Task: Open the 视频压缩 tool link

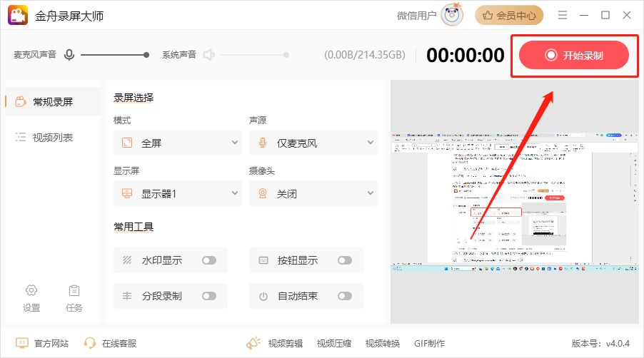Action: (x=334, y=343)
